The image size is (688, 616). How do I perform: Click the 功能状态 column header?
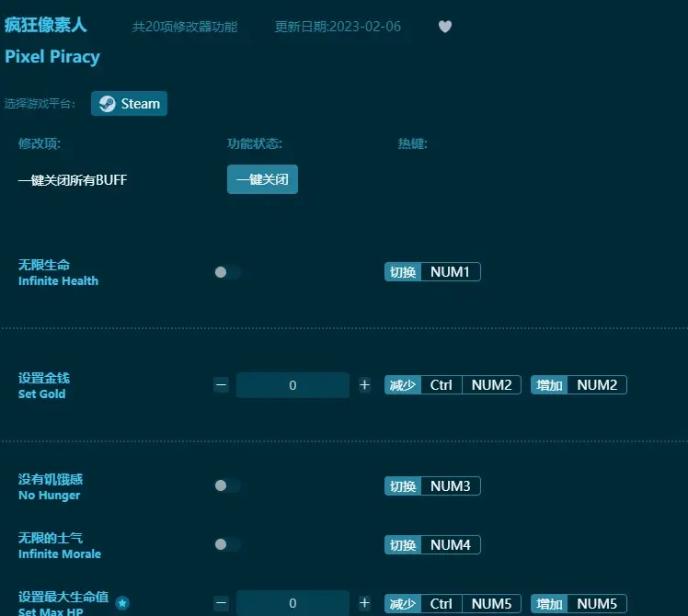coord(255,143)
